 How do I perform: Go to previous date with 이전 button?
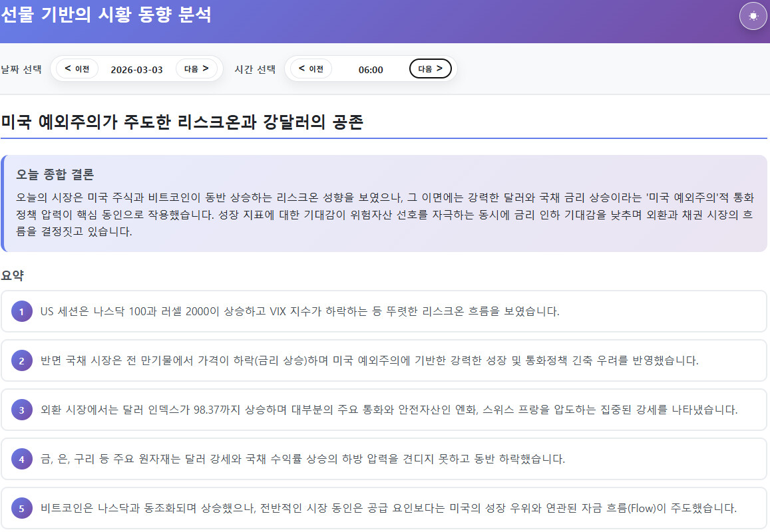click(77, 68)
